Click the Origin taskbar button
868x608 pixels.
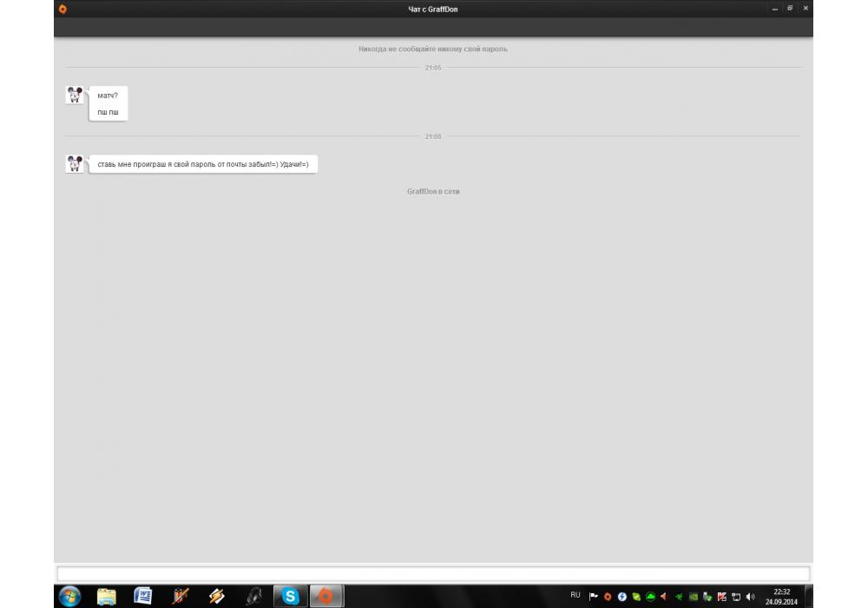[x=326, y=596]
